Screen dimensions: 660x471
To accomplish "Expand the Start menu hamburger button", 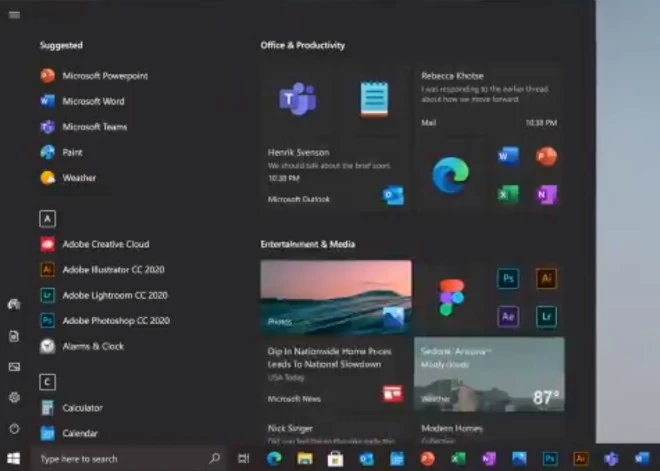I will coord(14,15).
